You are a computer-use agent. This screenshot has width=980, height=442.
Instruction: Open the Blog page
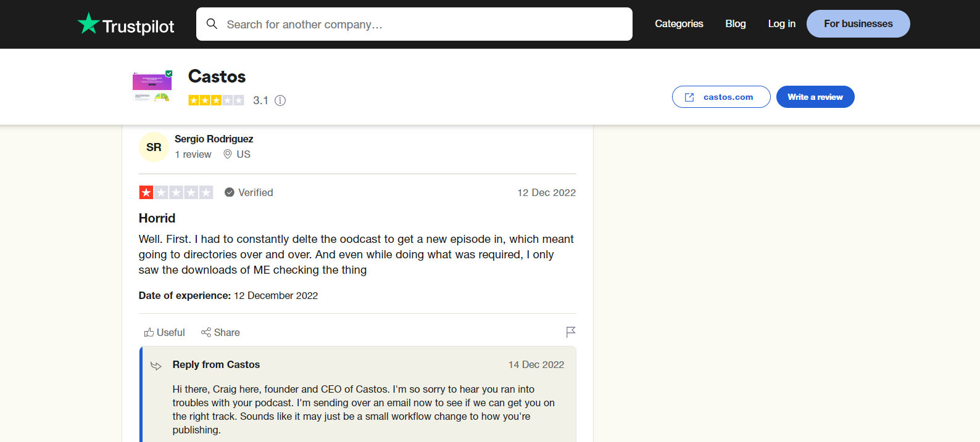click(736, 23)
